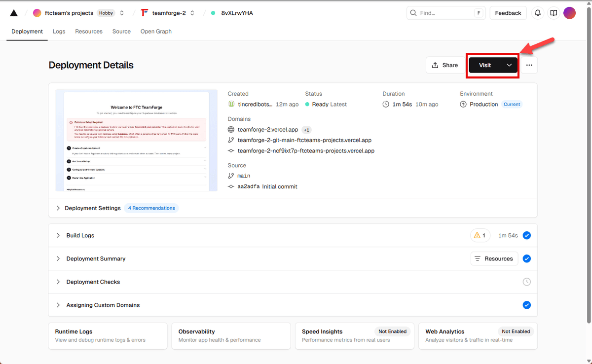
Task: Click the Visit button
Action: pyautogui.click(x=485, y=65)
